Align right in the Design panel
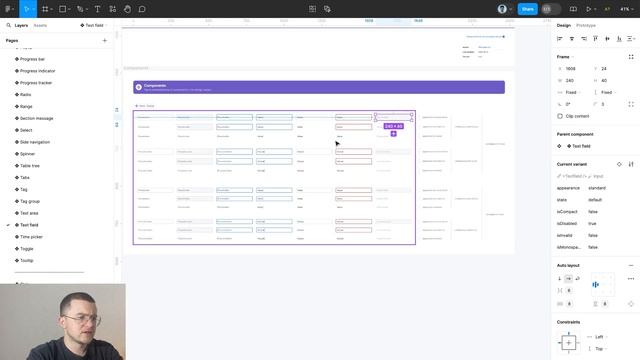 point(584,38)
